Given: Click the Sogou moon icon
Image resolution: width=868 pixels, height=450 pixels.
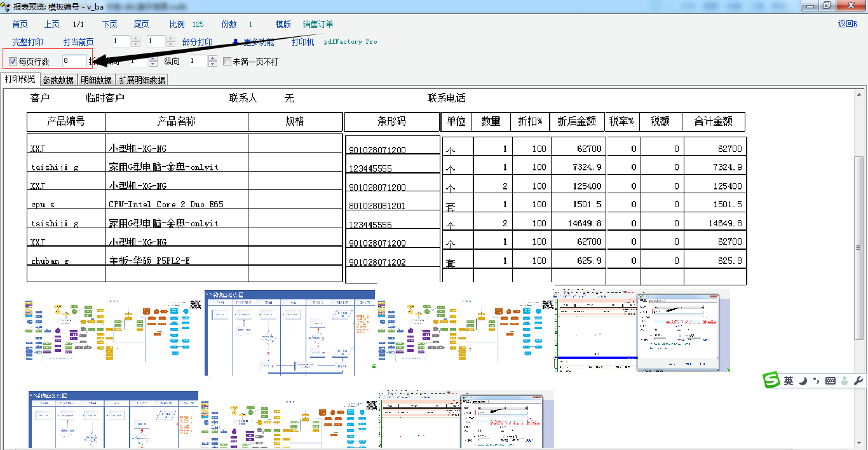Looking at the screenshot, I should coord(803,381).
